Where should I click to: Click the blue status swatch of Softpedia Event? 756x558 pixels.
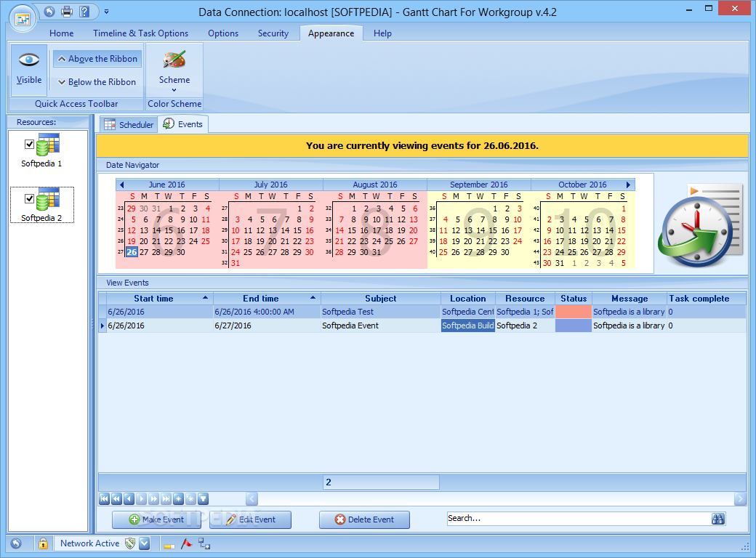click(x=574, y=325)
